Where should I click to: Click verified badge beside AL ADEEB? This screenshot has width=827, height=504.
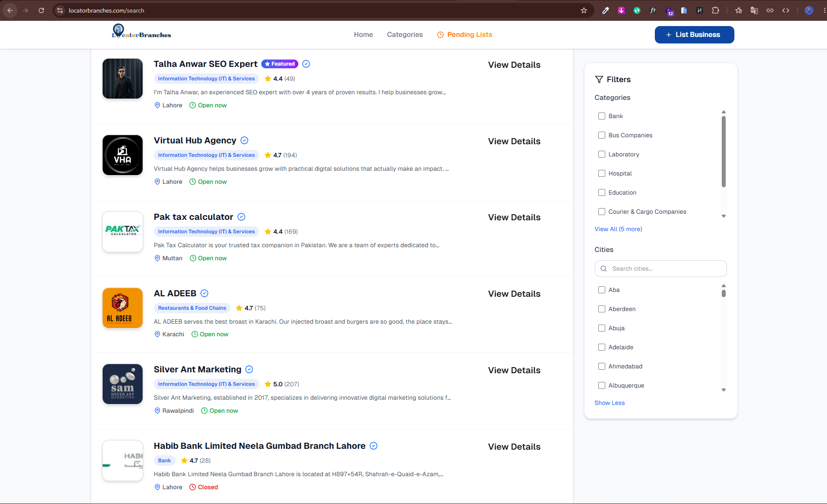204,293
